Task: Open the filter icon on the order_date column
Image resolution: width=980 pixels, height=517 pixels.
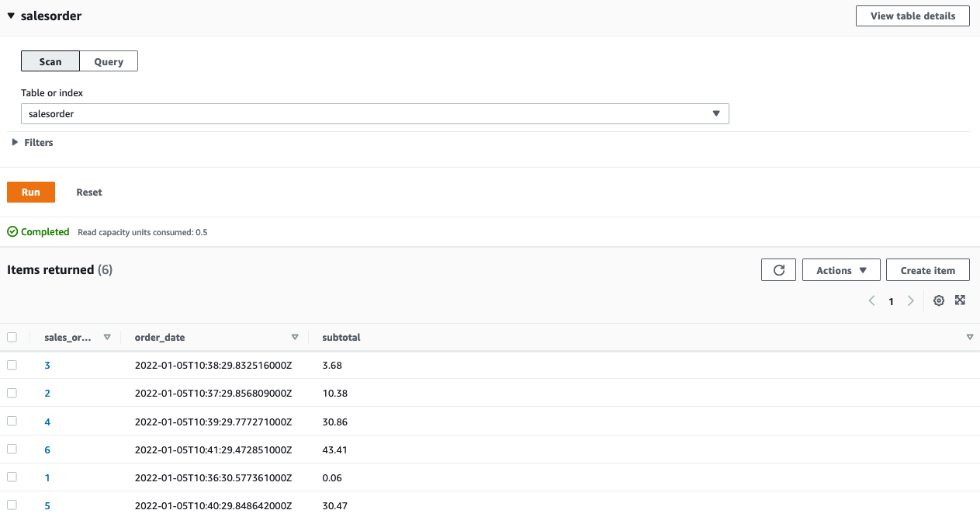Action: [295, 337]
